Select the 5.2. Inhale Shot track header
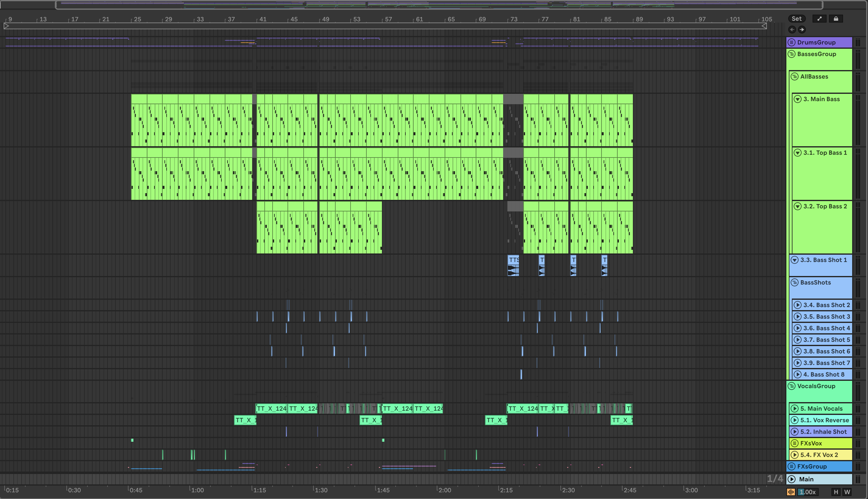The image size is (868, 499). pos(824,432)
